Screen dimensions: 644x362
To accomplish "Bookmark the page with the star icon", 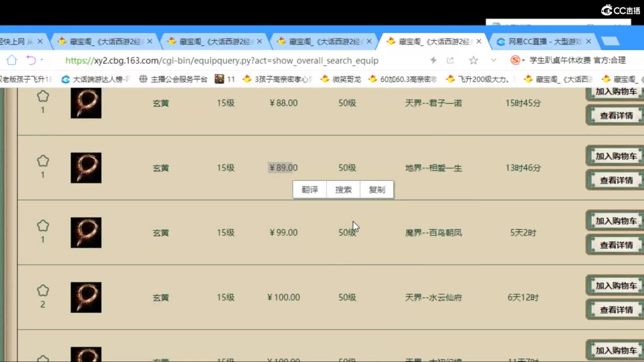I will (x=473, y=60).
